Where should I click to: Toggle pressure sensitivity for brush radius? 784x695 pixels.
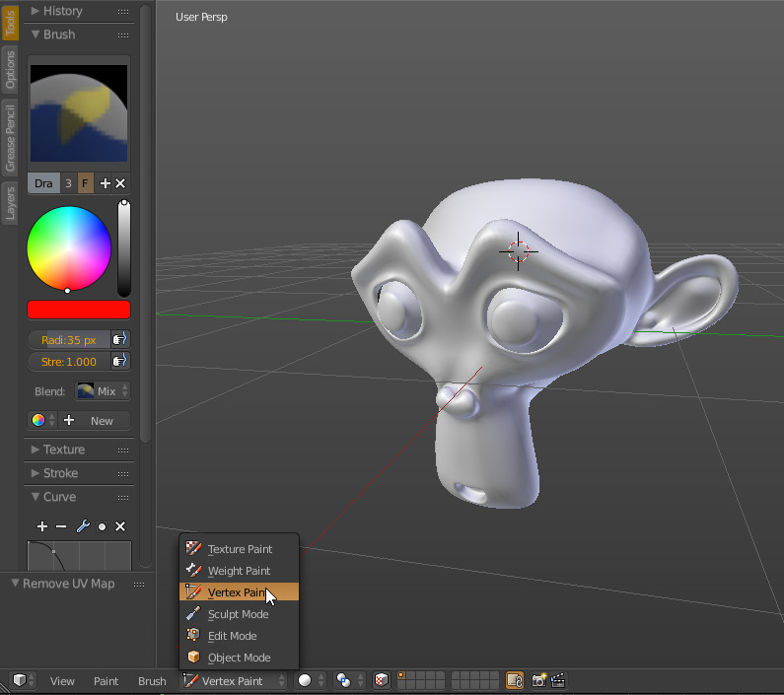tap(120, 340)
